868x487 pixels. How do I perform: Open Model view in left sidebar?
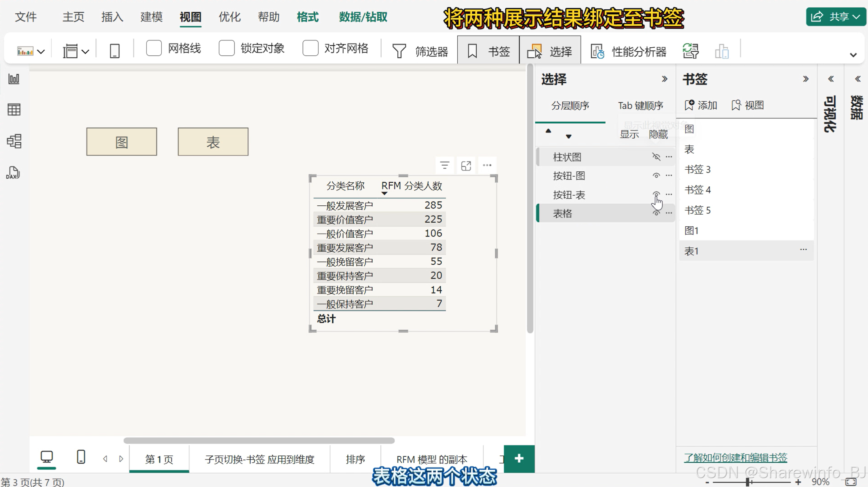click(14, 141)
